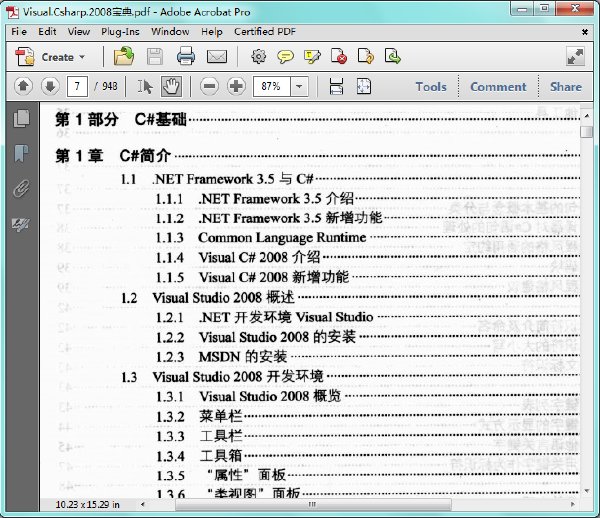Click entry '1.2 Visual Studio 2008 概述'

(208, 298)
